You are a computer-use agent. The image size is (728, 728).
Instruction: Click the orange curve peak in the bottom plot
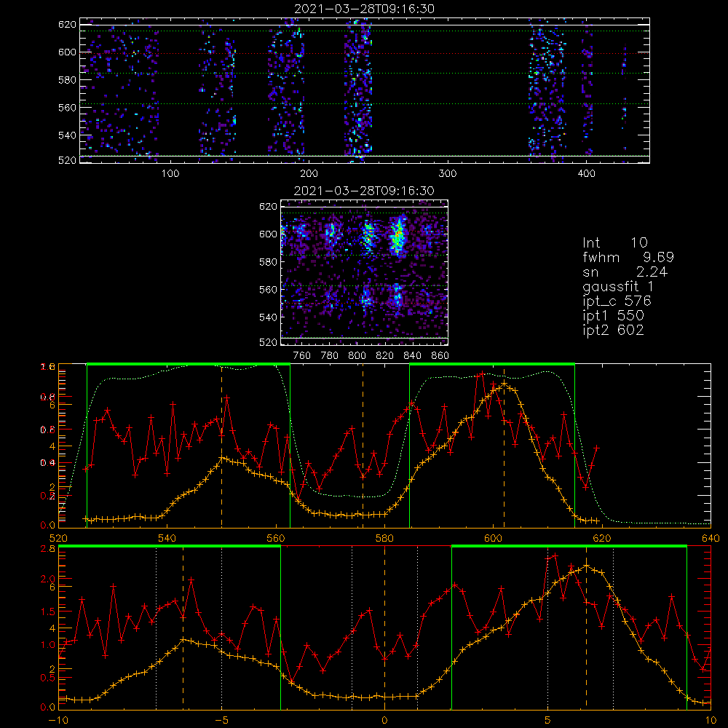point(586,566)
